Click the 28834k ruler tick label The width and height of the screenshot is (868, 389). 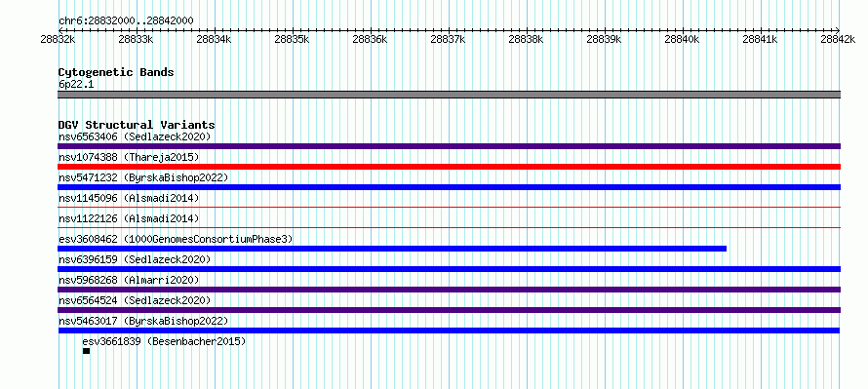tap(215, 39)
